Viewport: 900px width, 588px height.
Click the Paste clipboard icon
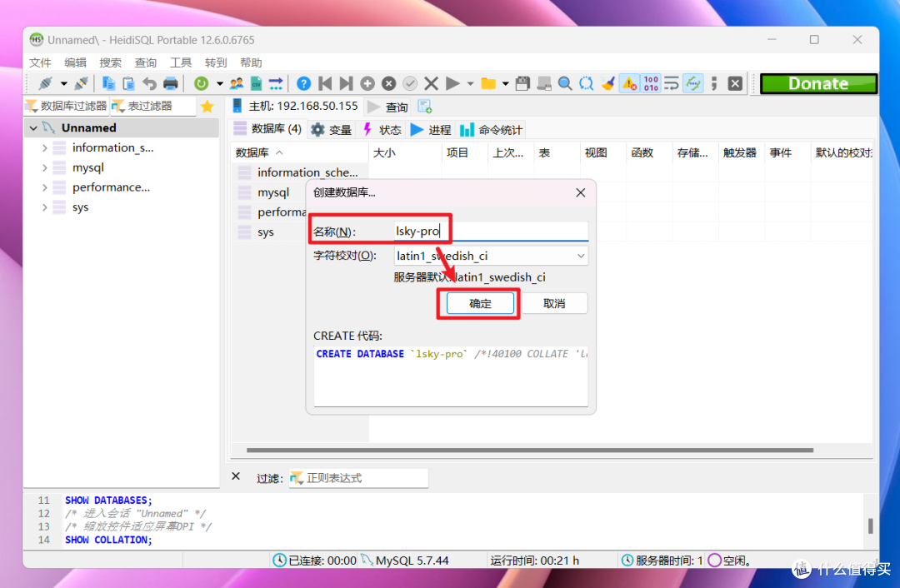click(128, 84)
